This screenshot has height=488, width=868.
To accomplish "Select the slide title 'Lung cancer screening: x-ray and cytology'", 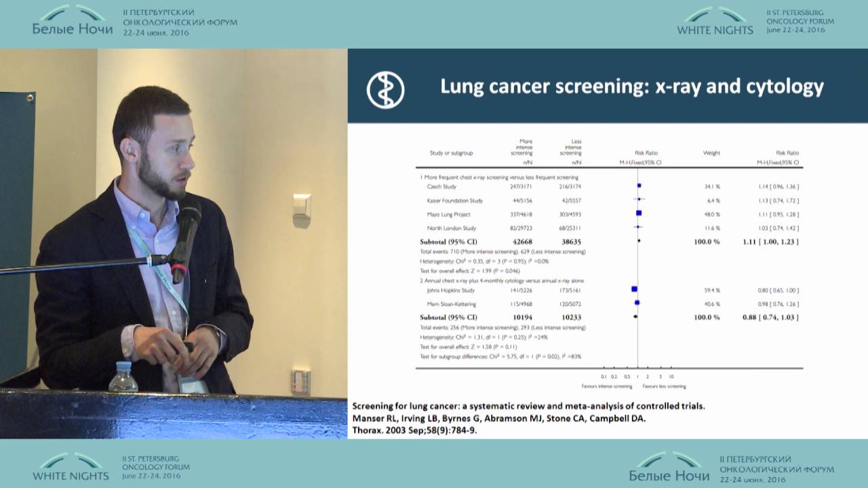I will [632, 87].
